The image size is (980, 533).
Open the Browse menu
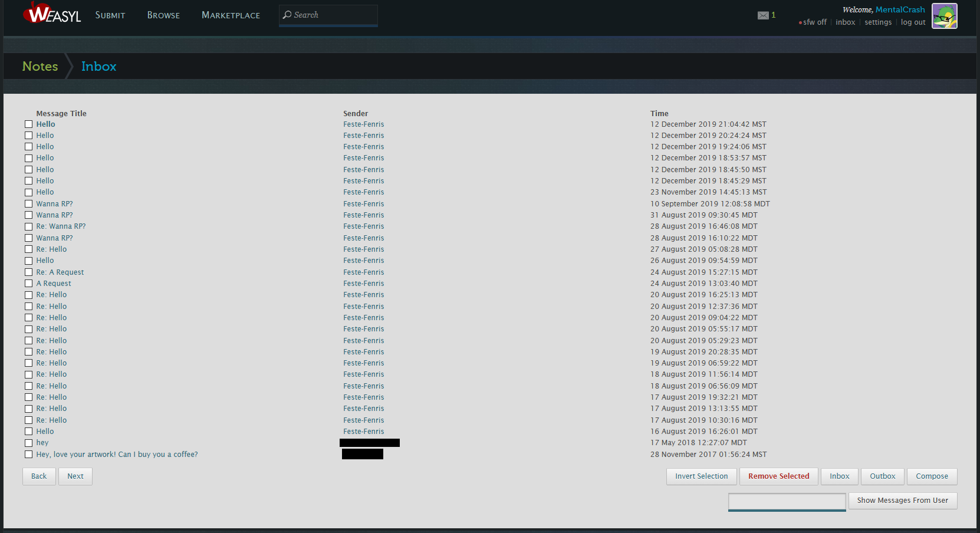[x=163, y=15]
